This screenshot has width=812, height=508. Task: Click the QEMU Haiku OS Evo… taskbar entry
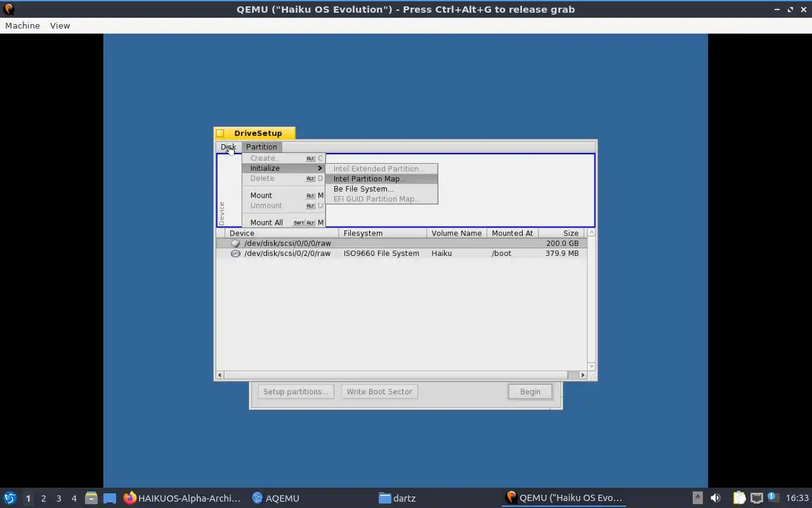(563, 498)
